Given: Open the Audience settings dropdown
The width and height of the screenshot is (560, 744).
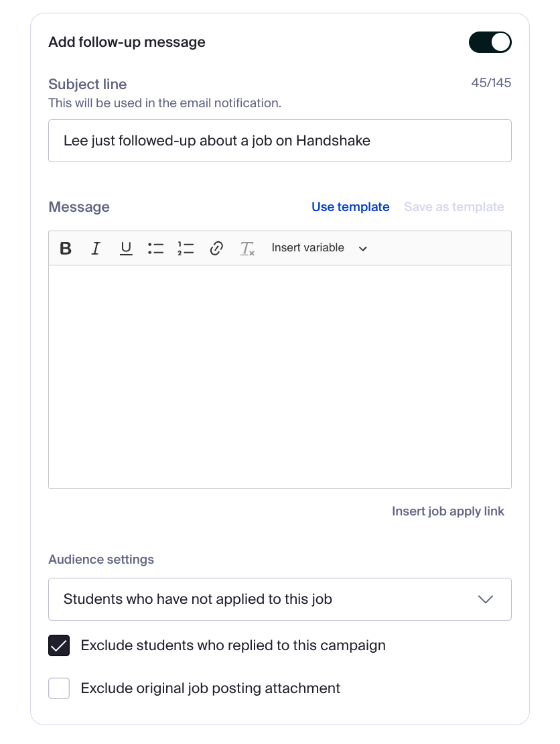Looking at the screenshot, I should click(x=280, y=599).
